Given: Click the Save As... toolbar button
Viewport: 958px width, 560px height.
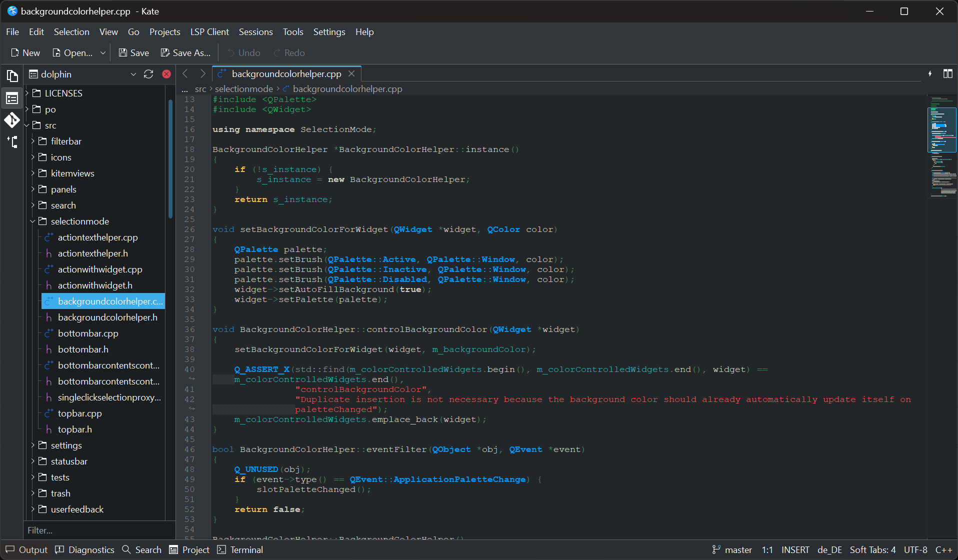Looking at the screenshot, I should [x=185, y=53].
